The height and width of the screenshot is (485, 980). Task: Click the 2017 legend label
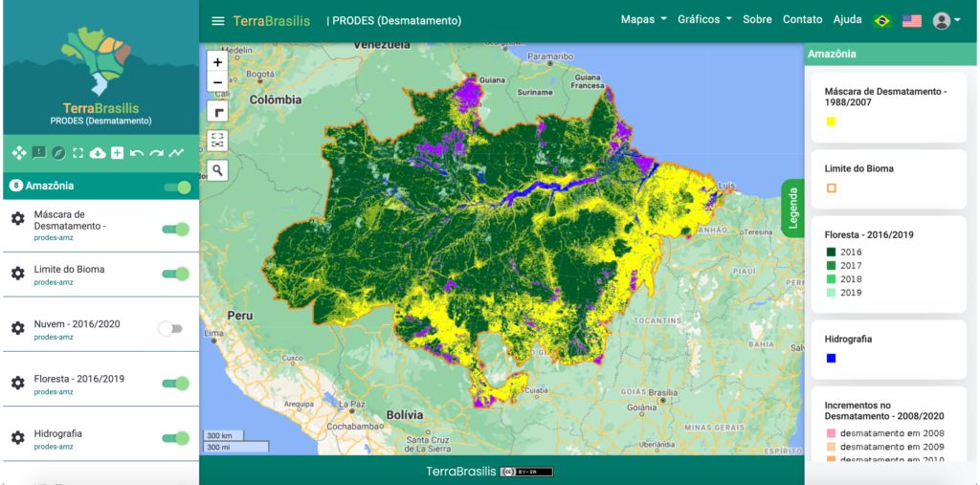(x=851, y=266)
